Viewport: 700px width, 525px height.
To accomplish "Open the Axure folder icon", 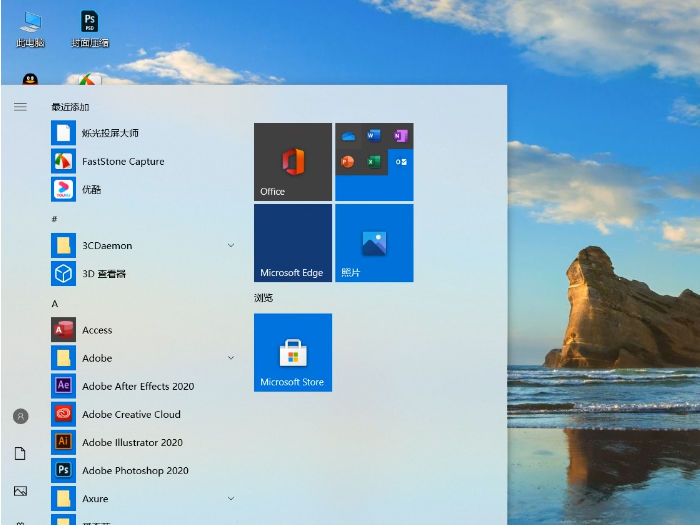I will pyautogui.click(x=63, y=499).
